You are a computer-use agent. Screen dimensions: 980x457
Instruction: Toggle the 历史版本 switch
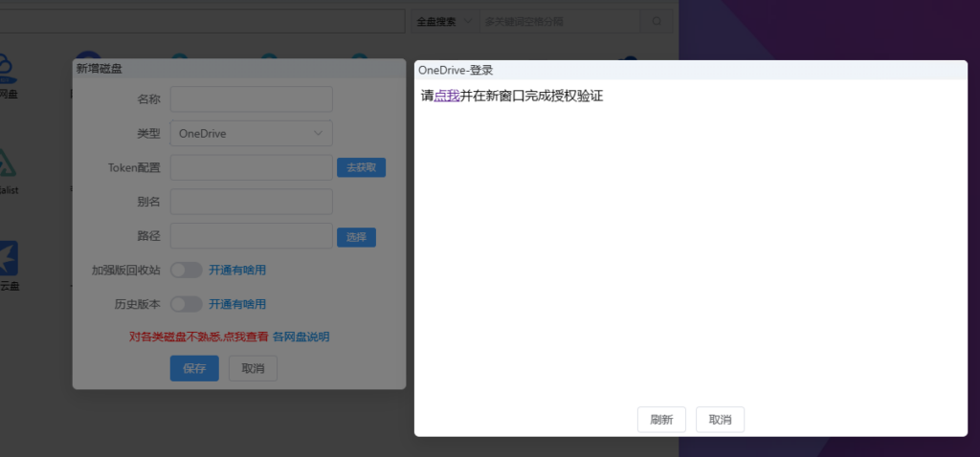point(187,304)
